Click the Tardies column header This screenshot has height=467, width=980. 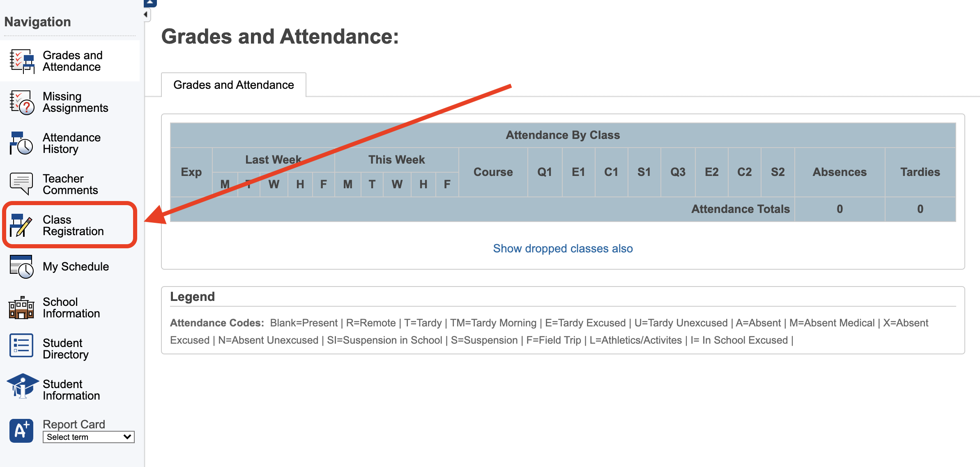click(920, 172)
